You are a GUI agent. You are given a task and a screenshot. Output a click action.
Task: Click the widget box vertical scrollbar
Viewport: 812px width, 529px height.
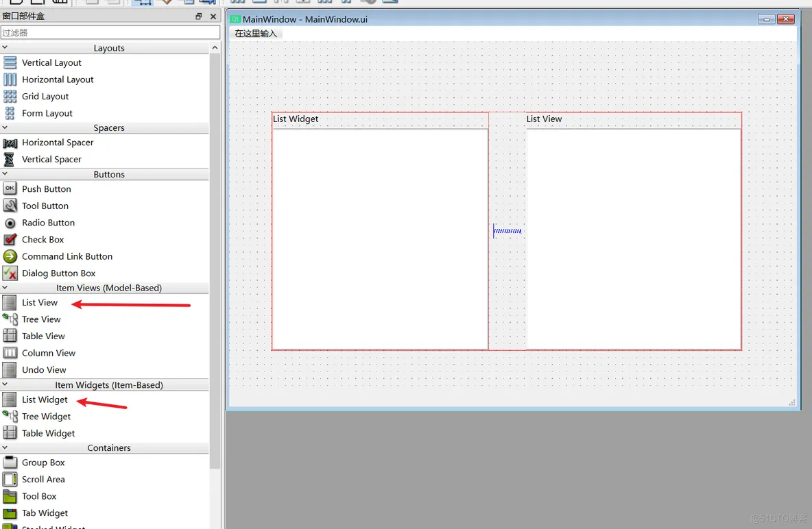(215, 260)
